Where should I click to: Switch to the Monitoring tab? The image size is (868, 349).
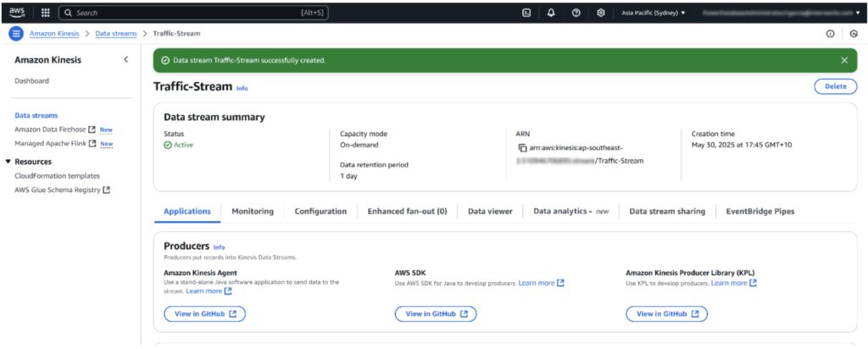253,211
